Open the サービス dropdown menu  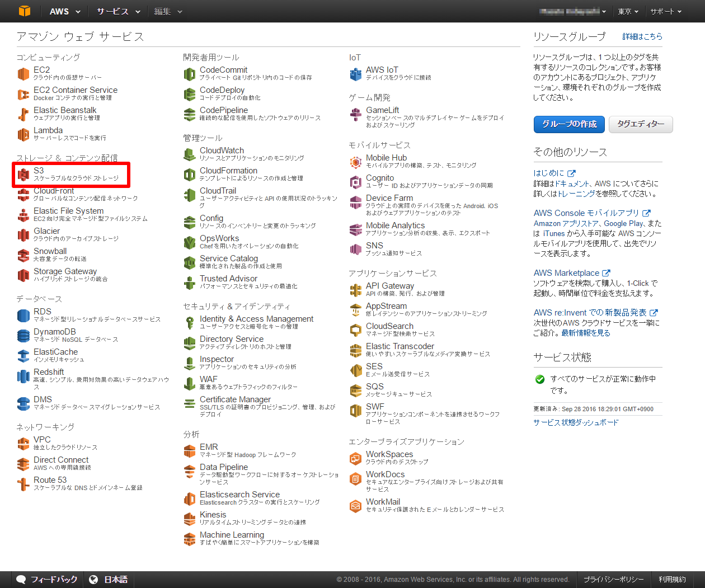pos(118,11)
